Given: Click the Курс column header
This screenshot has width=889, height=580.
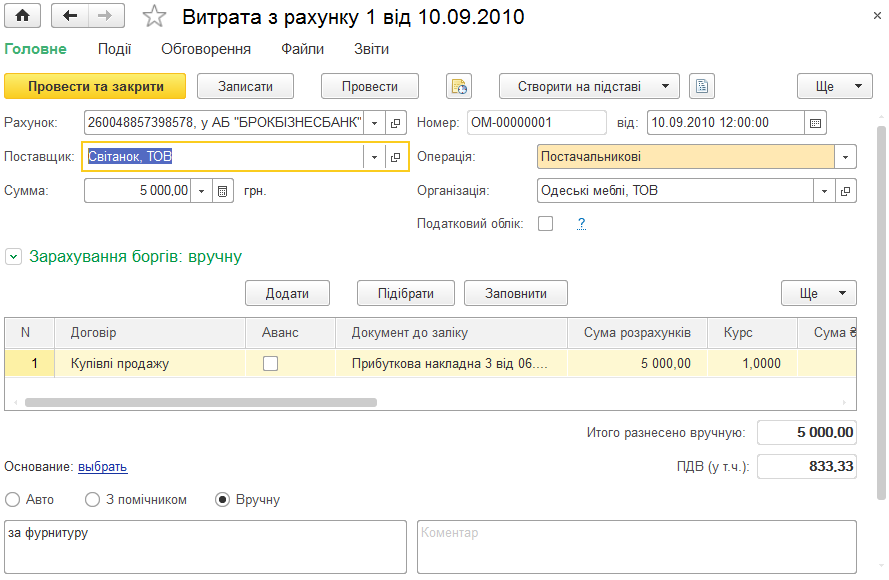Looking at the screenshot, I should (x=753, y=333).
